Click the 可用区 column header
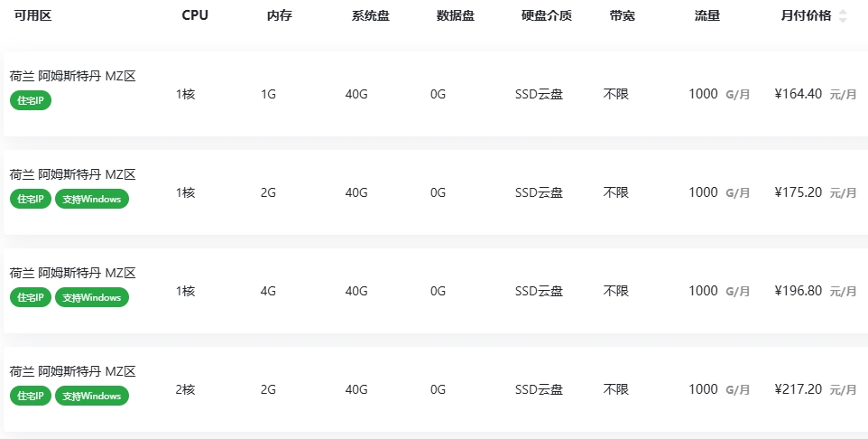This screenshot has height=439, width=868. pyautogui.click(x=27, y=15)
